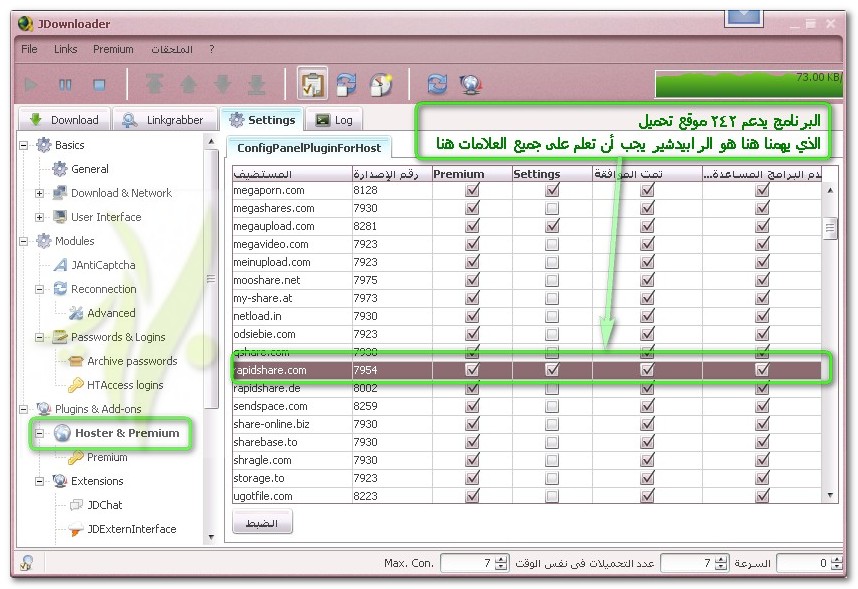Open the Premium menu
The width and height of the screenshot is (858, 589).
[x=113, y=49]
